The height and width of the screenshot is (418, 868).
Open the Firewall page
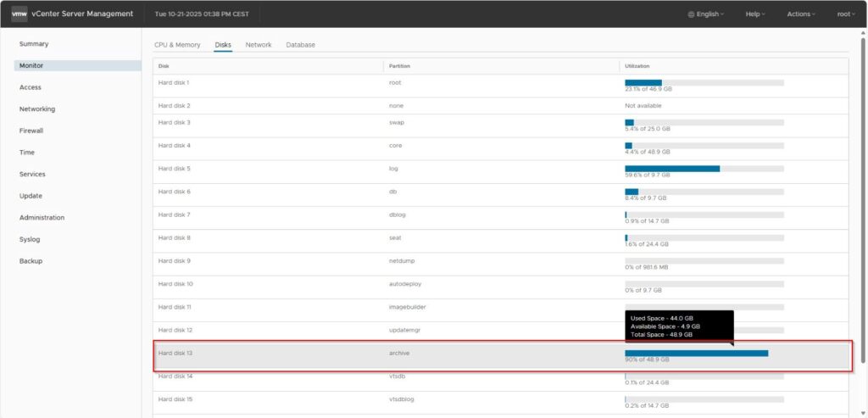[31, 131]
